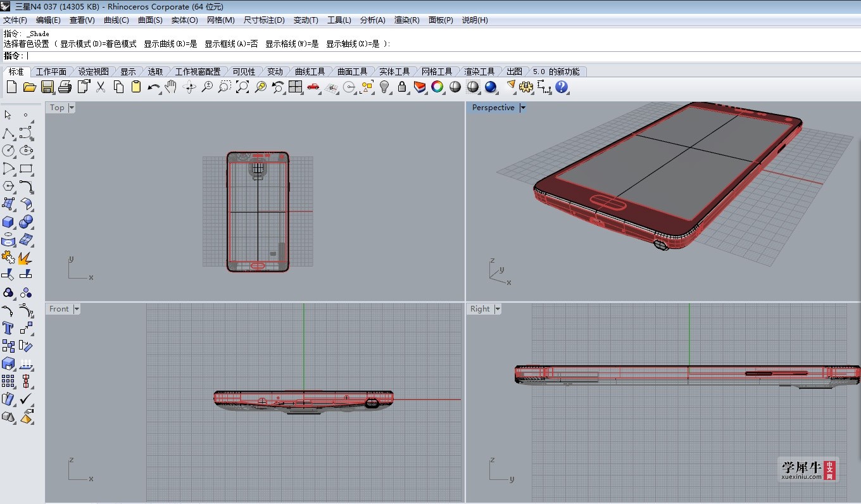Click the Top viewport title label
The width and height of the screenshot is (861, 504).
[57, 108]
